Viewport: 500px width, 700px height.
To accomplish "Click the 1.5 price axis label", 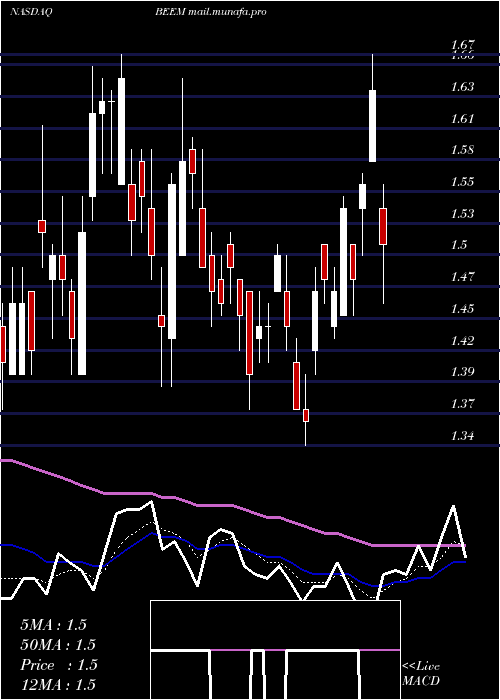I will pos(458,245).
